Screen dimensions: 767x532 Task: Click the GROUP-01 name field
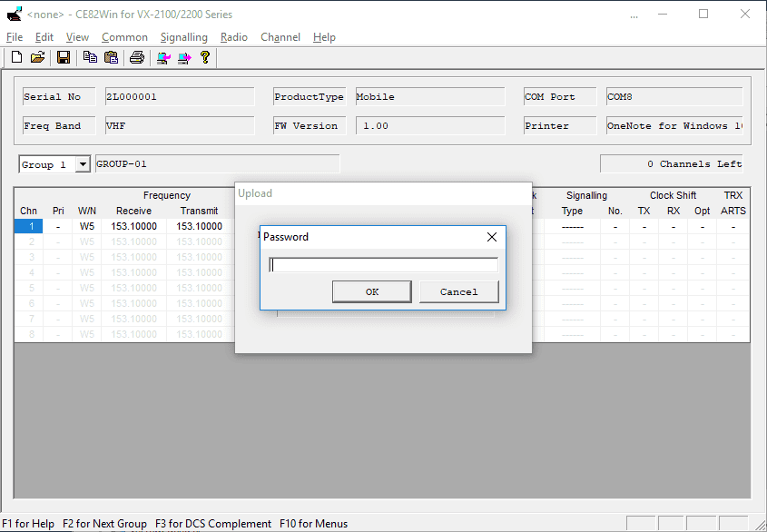point(215,164)
